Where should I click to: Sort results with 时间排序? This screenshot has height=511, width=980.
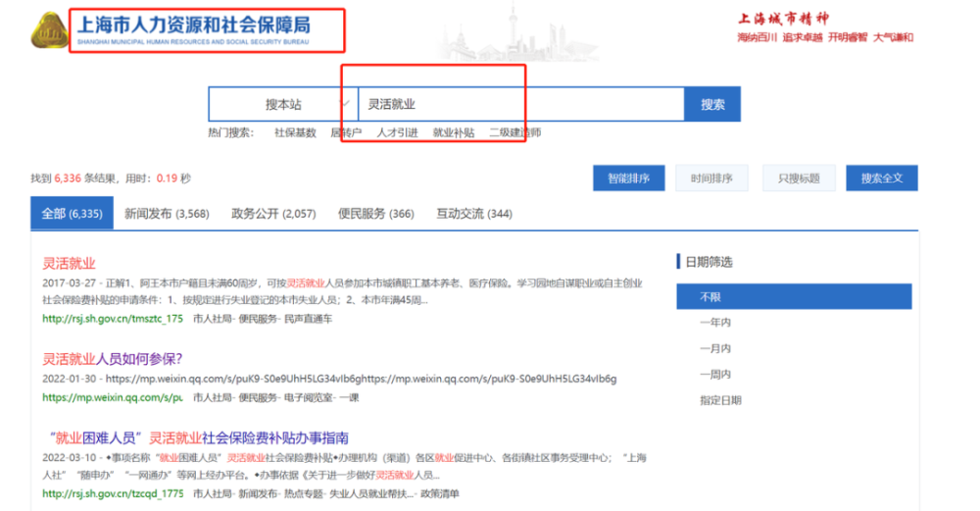point(711,179)
